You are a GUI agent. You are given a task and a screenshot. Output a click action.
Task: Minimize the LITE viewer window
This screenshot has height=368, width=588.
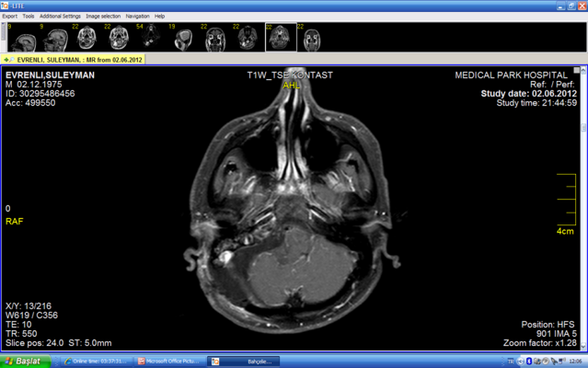(x=560, y=6)
